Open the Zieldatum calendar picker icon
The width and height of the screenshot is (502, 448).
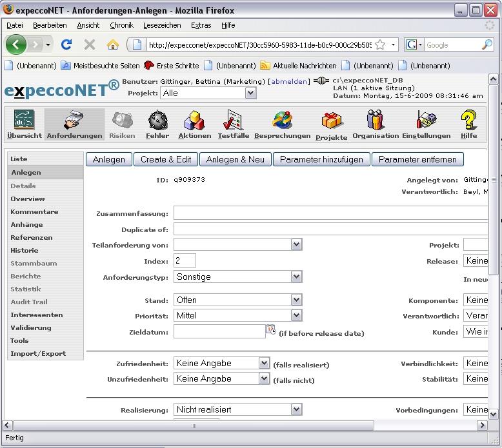tap(271, 331)
